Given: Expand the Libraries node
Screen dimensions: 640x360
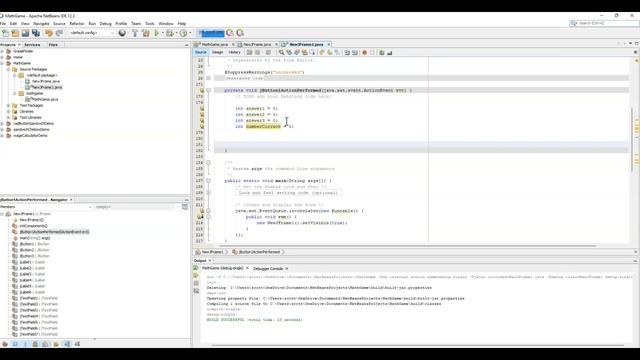Looking at the screenshot, I should (8, 111).
